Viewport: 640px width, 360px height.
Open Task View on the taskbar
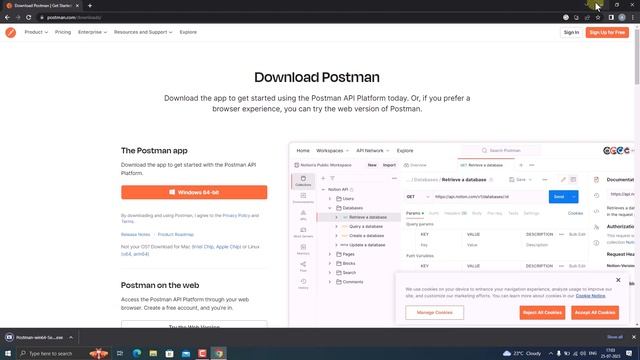[x=120, y=353]
